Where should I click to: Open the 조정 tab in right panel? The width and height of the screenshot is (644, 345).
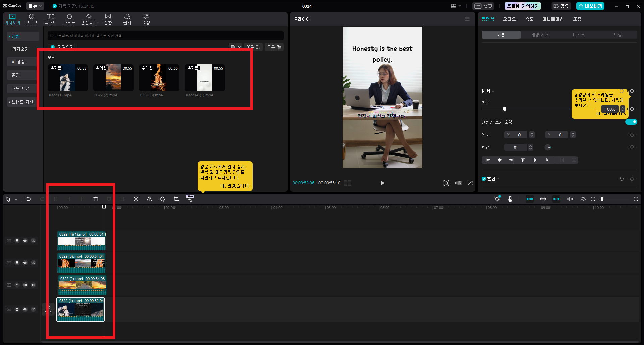click(577, 19)
